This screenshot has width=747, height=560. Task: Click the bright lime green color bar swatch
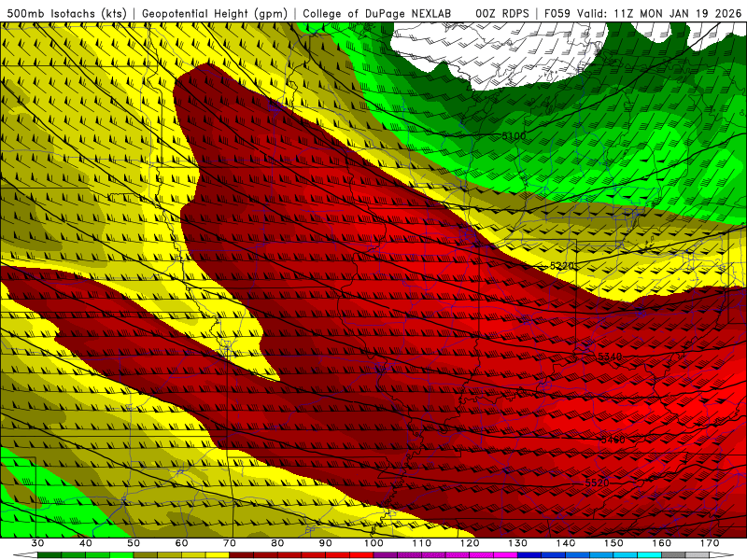pos(121,555)
